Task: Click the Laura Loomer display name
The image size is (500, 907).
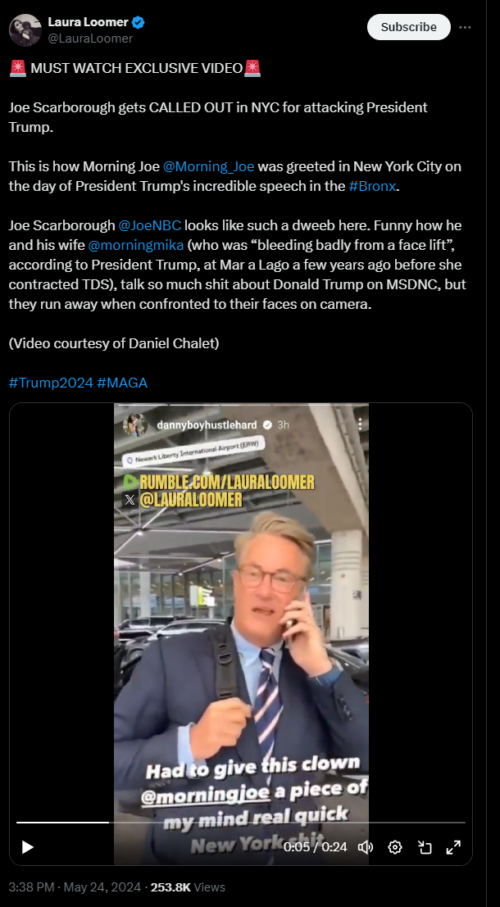Action: 88,23
